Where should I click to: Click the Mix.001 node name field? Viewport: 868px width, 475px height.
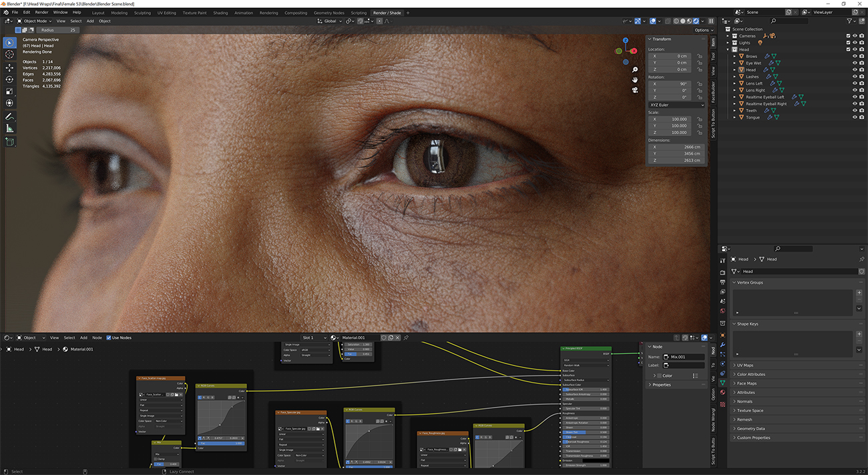(685, 357)
